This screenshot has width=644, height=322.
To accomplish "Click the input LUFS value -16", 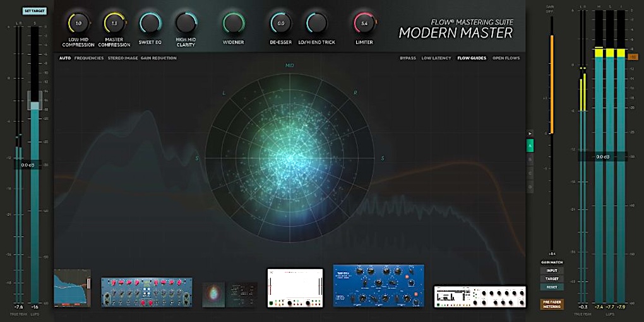I will [35, 307].
